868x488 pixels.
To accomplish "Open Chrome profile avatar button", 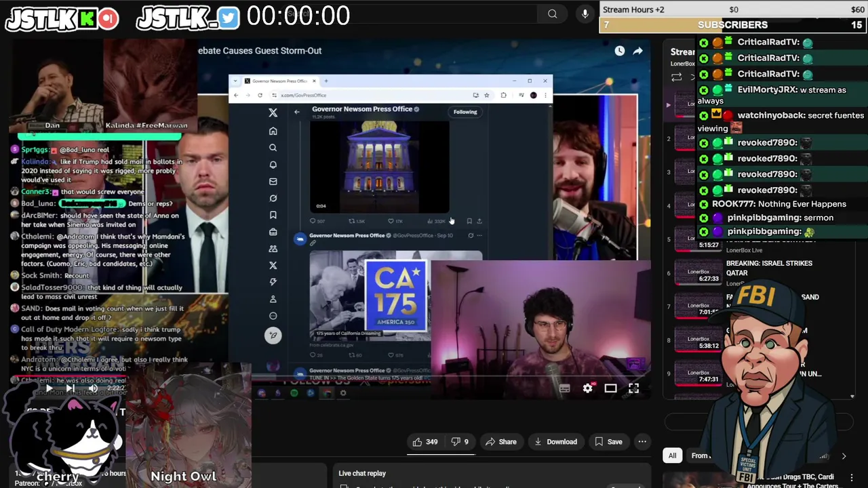I will point(534,95).
